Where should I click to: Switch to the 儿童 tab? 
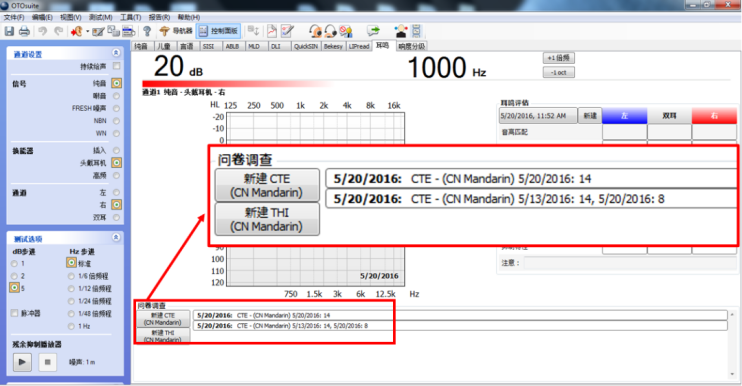[164, 46]
